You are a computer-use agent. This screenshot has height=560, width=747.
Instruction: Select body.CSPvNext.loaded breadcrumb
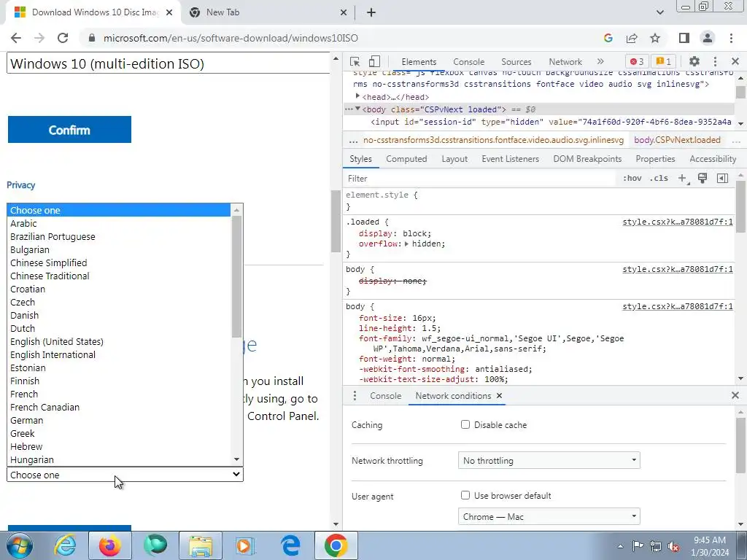[677, 140]
